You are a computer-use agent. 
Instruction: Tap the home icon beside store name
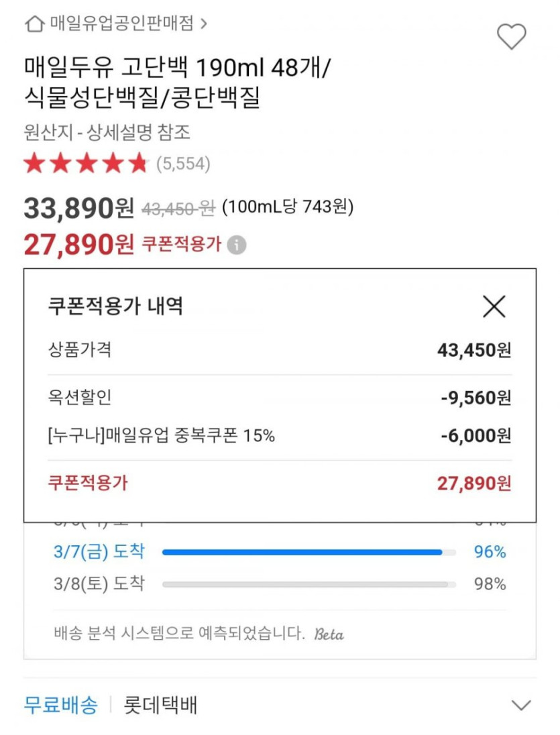(35, 24)
